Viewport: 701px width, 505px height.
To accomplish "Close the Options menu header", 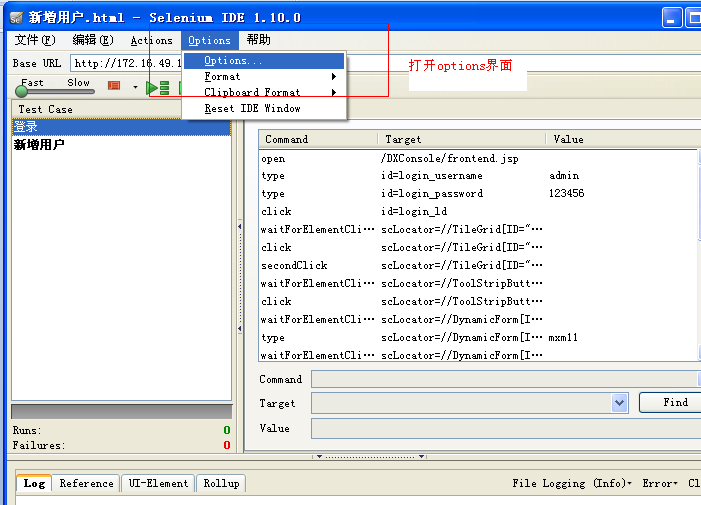I will [x=209, y=40].
